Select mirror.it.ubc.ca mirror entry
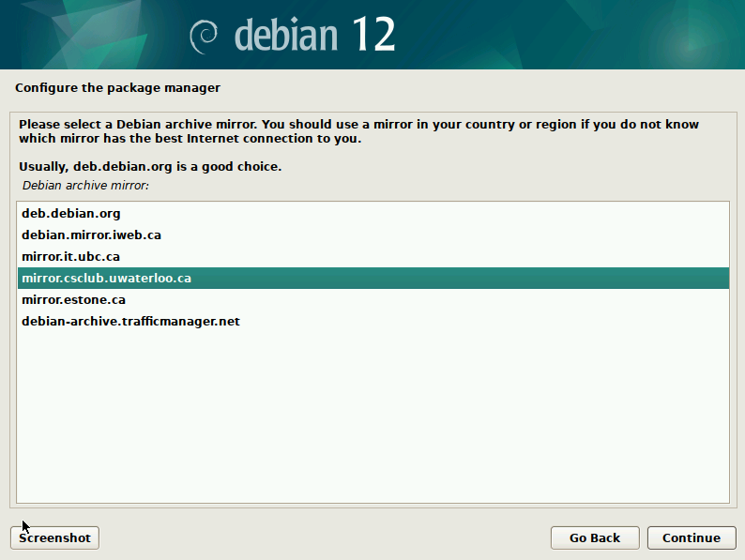 pyautogui.click(x=373, y=256)
